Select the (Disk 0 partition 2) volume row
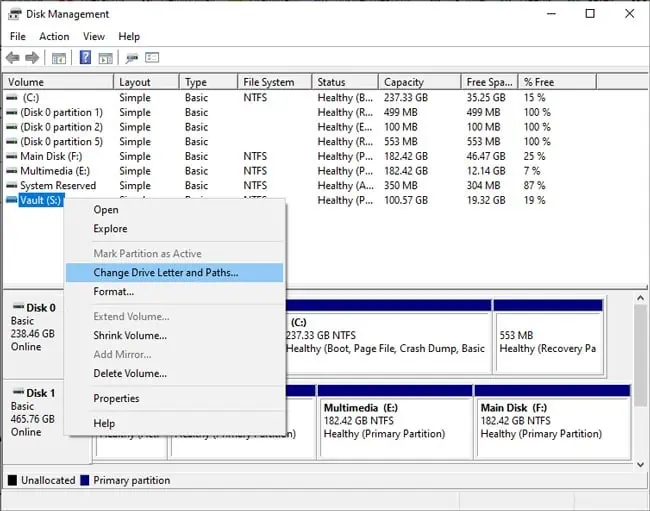Viewport: 650px width, 511px height. pos(301,127)
